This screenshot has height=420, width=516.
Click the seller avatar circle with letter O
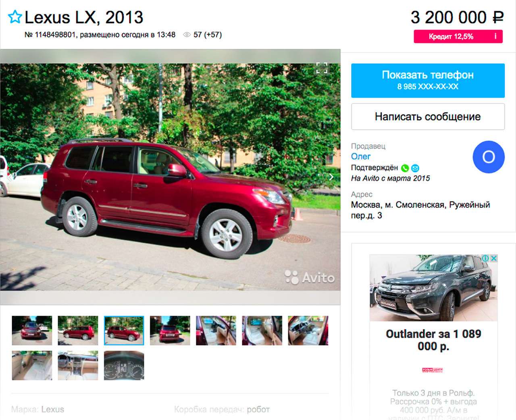[489, 157]
